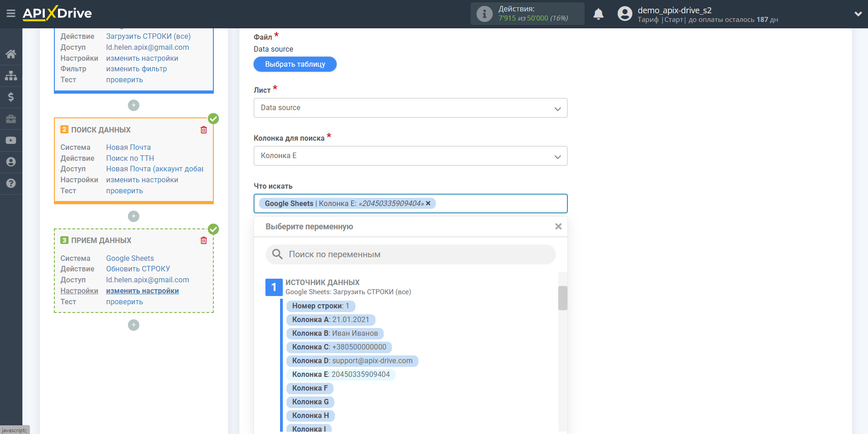This screenshot has width=868, height=434.
Task: Select variable Колонка D support email
Action: [352, 361]
